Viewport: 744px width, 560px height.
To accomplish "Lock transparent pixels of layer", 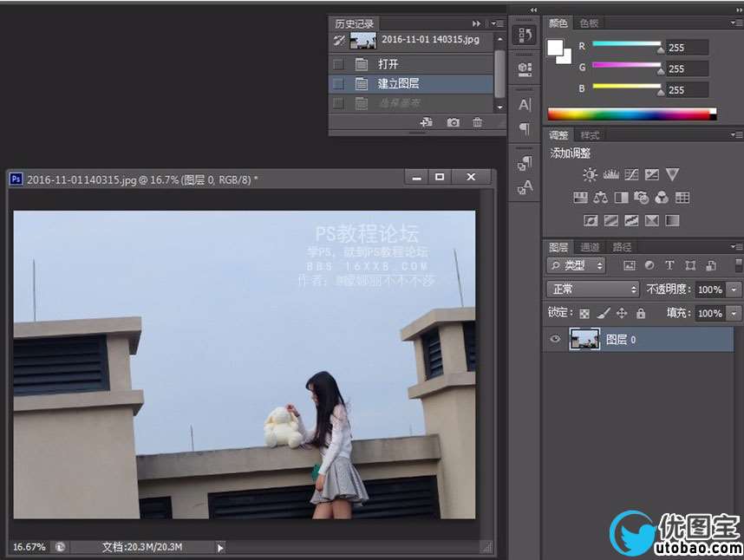I will [584, 314].
